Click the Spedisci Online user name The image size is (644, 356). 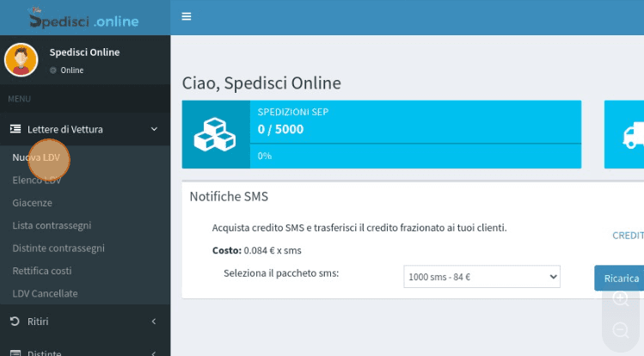84,52
